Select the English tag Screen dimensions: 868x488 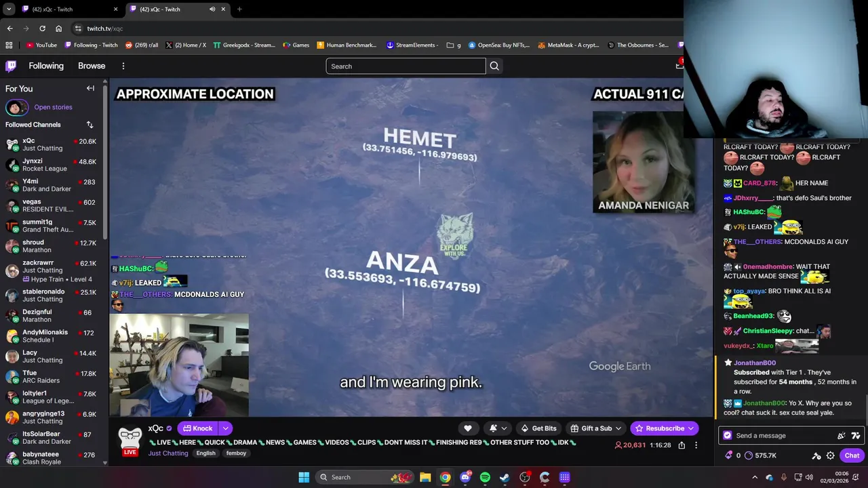click(205, 453)
